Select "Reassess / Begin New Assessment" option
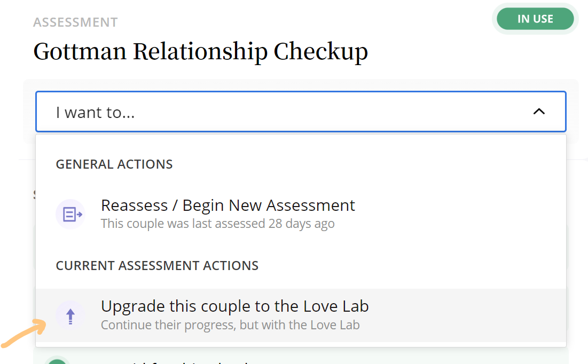Image resolution: width=588 pixels, height=364 pixels. pos(228,205)
